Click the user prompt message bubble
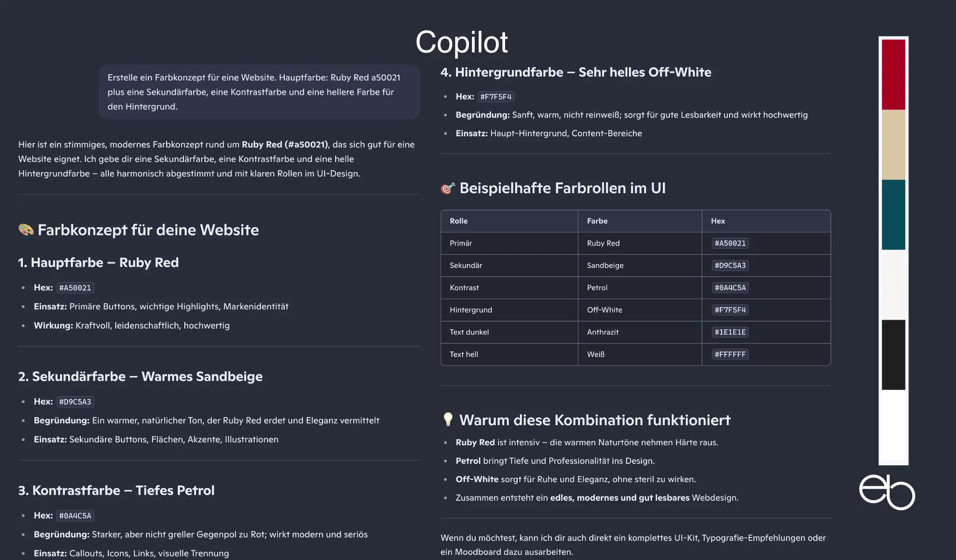 [260, 92]
